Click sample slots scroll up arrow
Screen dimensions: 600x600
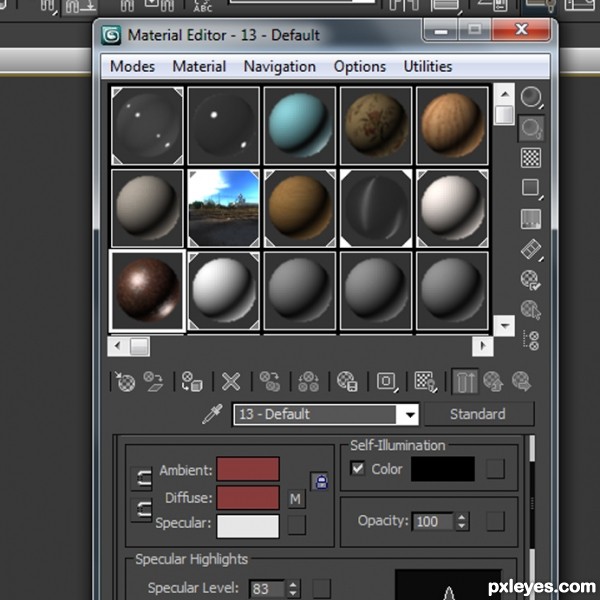point(504,94)
